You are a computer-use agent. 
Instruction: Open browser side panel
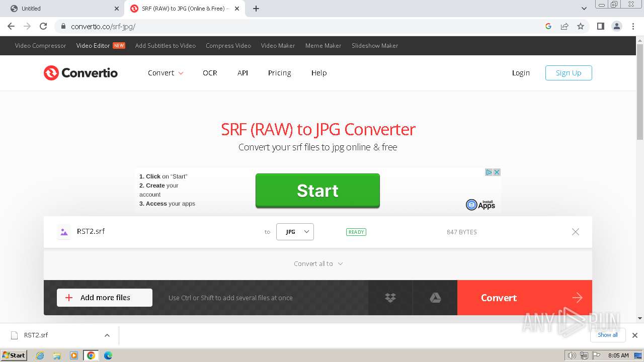[600, 26]
